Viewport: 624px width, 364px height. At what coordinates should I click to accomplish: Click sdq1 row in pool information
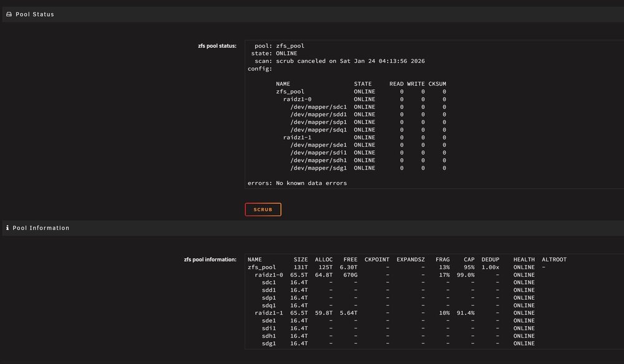click(x=398, y=305)
